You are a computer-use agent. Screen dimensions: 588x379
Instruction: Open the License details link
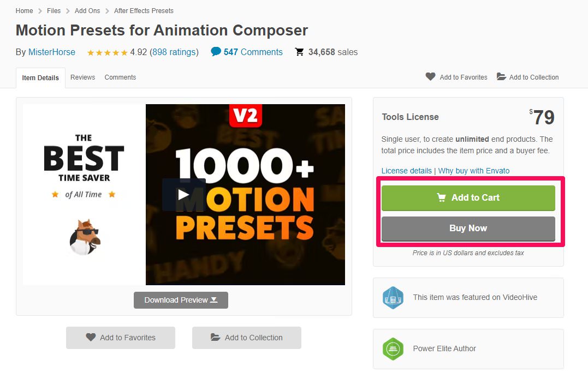click(407, 171)
